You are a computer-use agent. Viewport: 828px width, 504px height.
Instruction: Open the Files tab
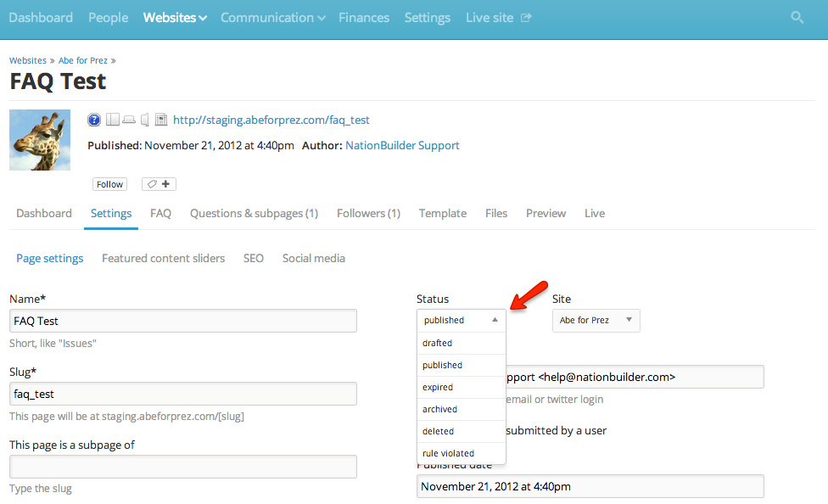(x=495, y=214)
